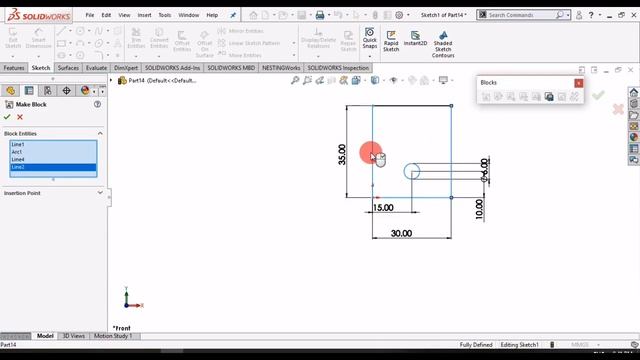This screenshot has height=360, width=640.
Task: Click the user login icon
Action: click(x=579, y=15)
